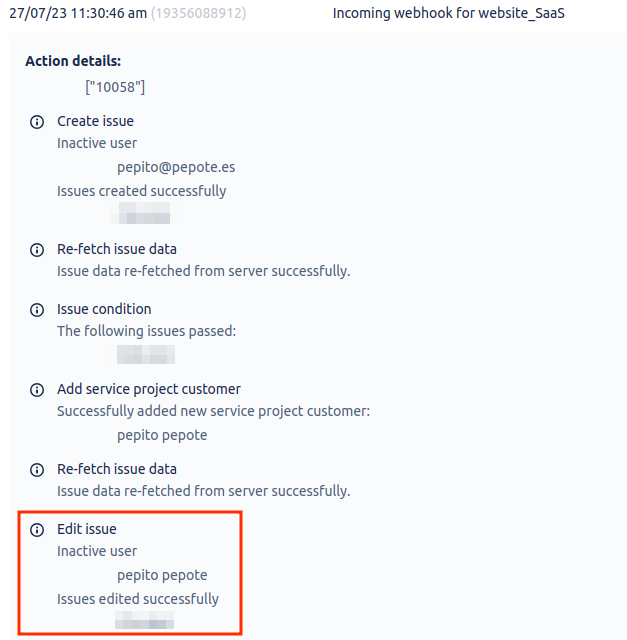
Task: Click info icon beside Create issue
Action: tap(37, 122)
